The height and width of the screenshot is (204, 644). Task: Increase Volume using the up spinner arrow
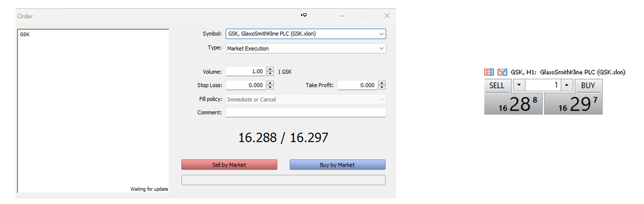270,70
